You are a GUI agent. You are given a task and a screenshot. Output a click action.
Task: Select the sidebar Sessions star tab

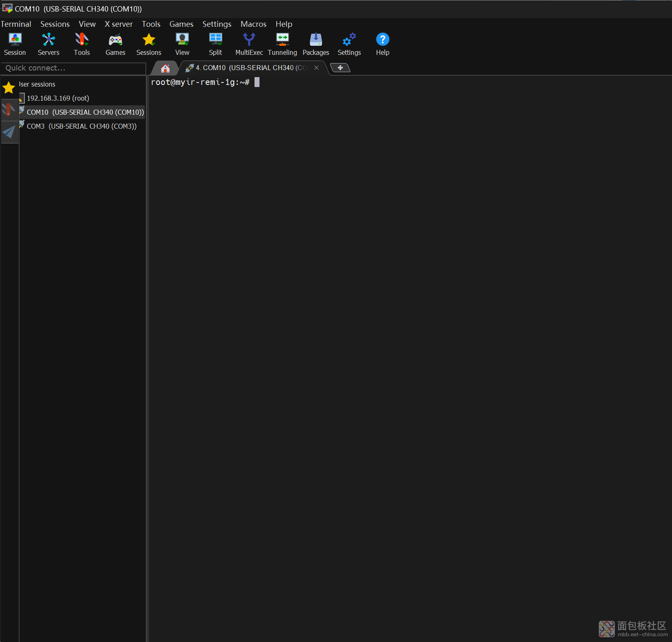(9, 87)
